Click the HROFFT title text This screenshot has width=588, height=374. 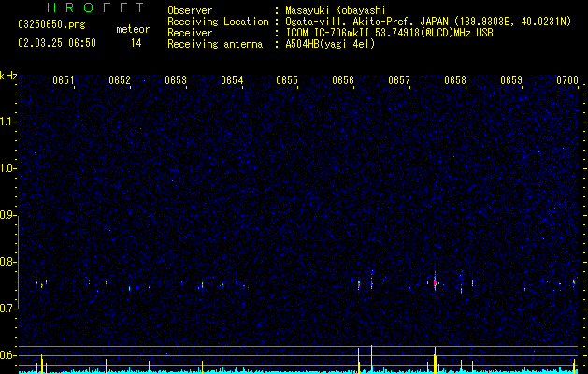coord(96,7)
